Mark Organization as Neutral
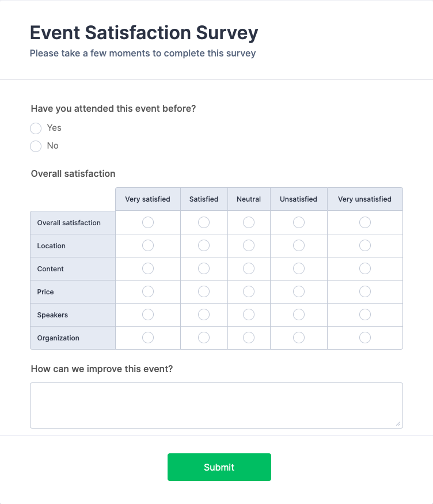The image size is (433, 504). 249,338
